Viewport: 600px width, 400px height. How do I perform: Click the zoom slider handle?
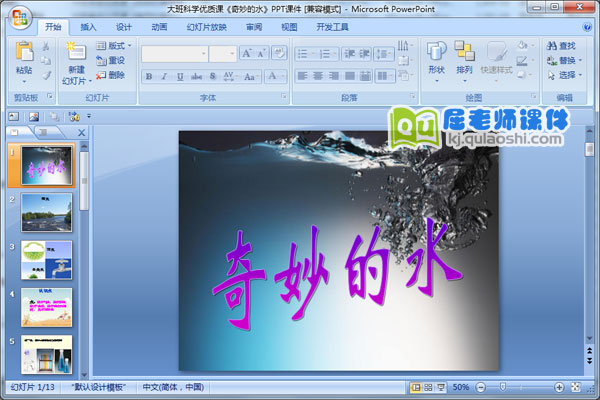click(x=503, y=387)
